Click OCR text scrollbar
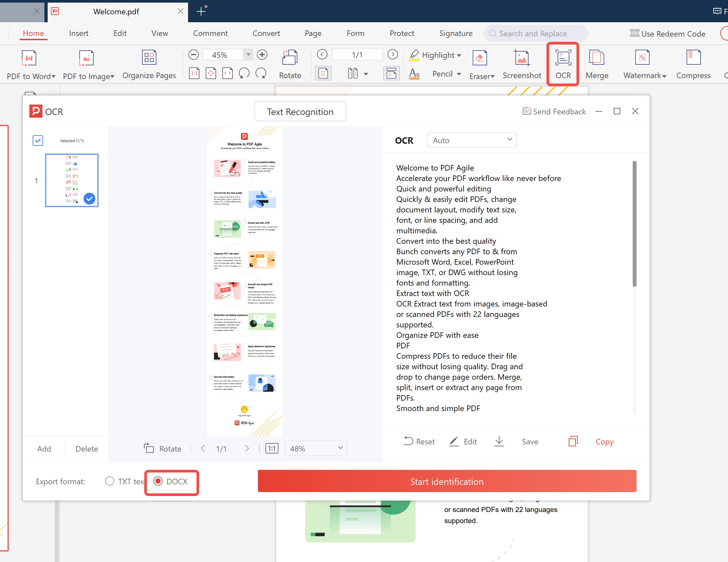The height and width of the screenshot is (562, 728). pyautogui.click(x=634, y=223)
